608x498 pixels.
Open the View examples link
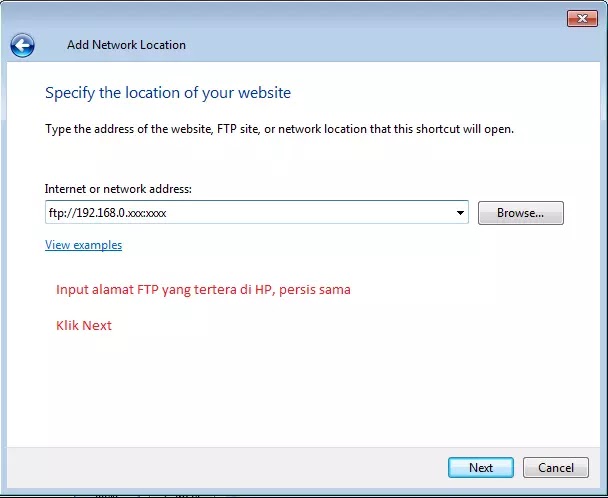click(83, 245)
